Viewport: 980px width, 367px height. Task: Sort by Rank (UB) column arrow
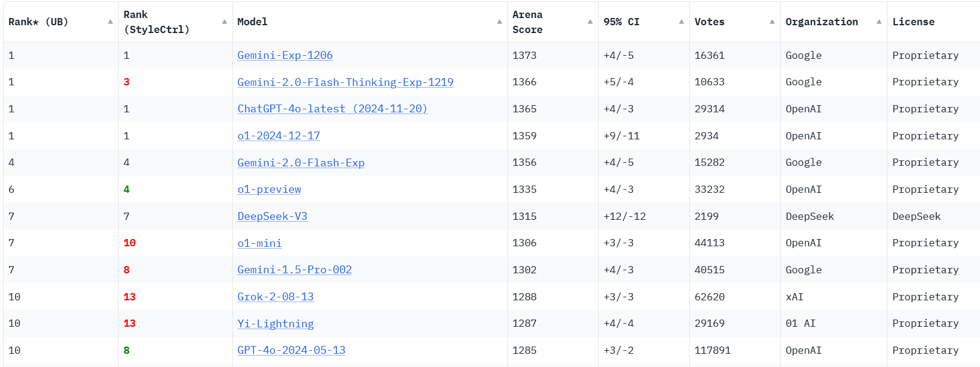pos(110,22)
